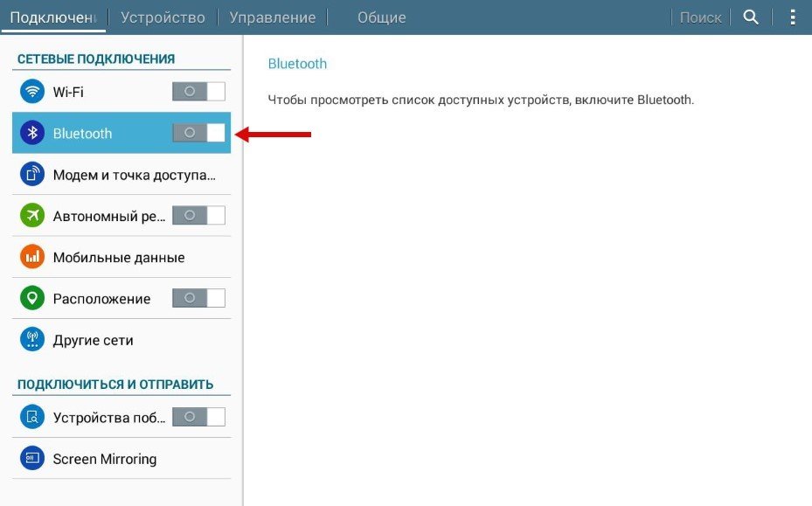Switch to the Общие tab
The height and width of the screenshot is (506, 812).
tap(382, 17)
